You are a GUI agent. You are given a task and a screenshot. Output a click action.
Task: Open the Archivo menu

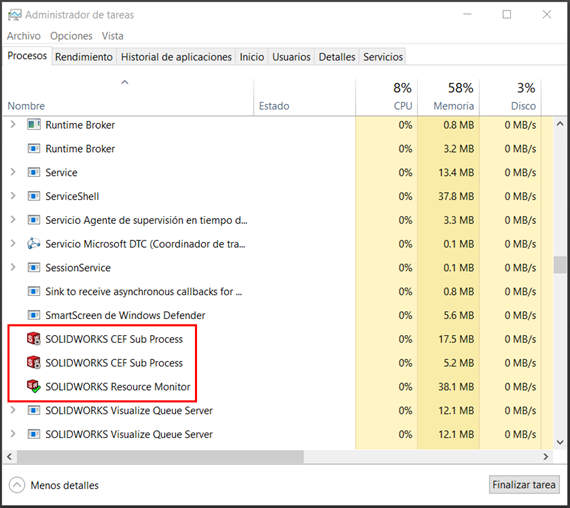24,36
